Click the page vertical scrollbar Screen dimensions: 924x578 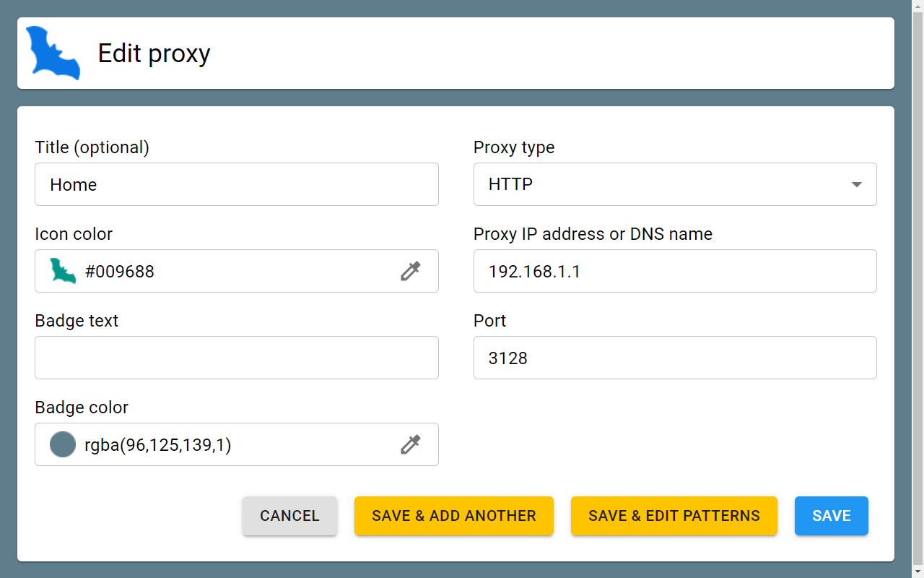point(918,289)
